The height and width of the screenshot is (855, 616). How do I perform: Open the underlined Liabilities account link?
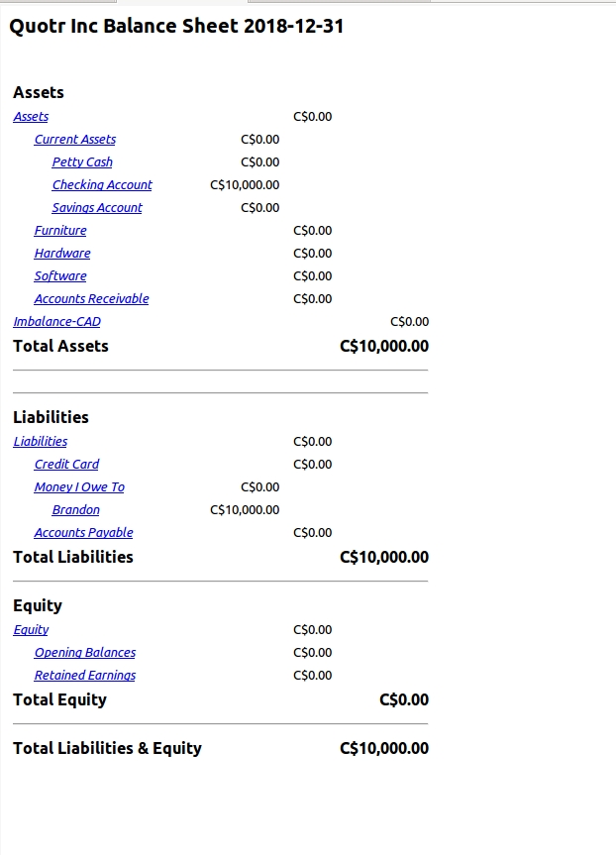[41, 442]
